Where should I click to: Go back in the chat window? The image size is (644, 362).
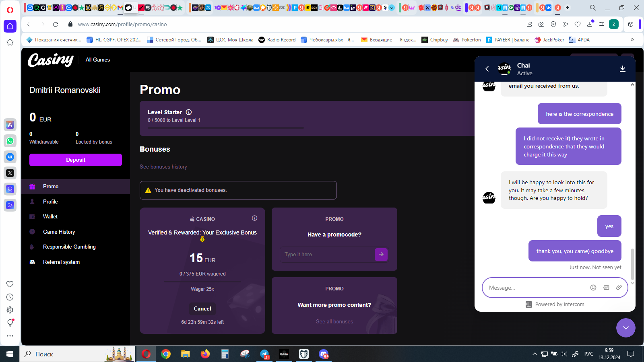point(487,69)
